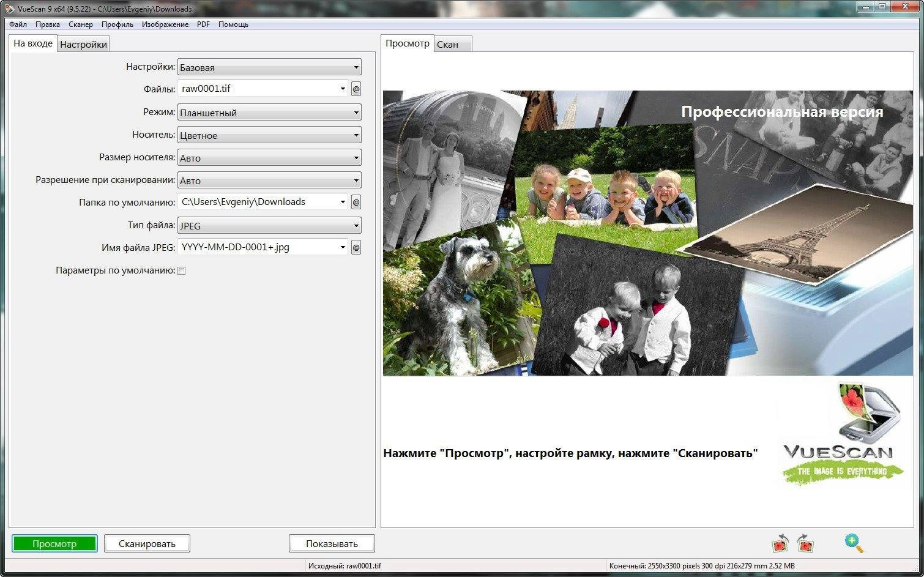Click status text Исходный: raw0001.tif
The width and height of the screenshot is (924, 577).
coord(345,566)
